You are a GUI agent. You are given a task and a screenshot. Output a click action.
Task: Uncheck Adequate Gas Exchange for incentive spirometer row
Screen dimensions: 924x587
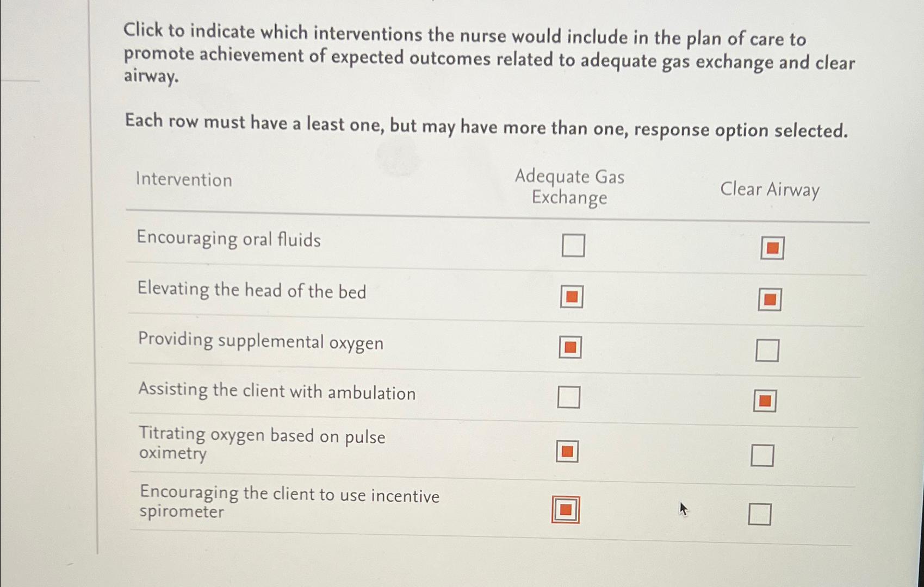click(566, 510)
